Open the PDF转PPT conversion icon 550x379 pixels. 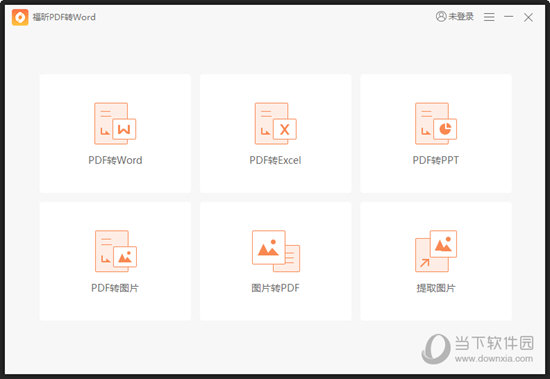(x=436, y=124)
